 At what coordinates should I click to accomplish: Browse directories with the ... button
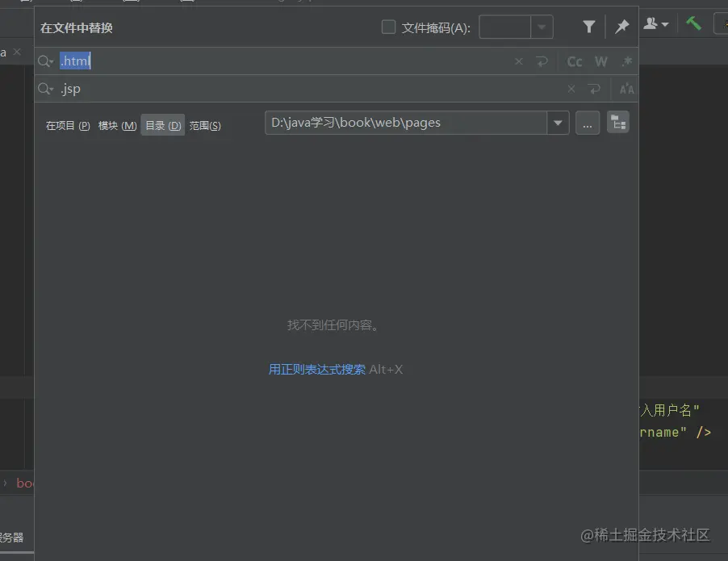point(588,122)
